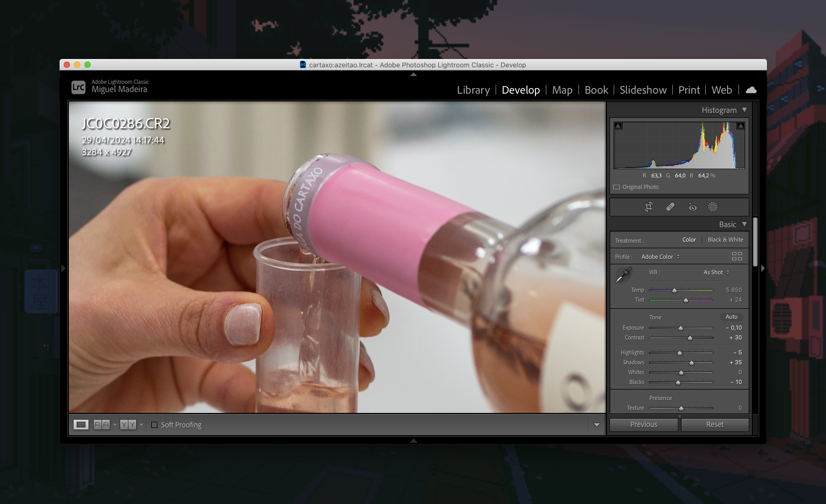This screenshot has height=504, width=826.
Task: Collapse the Basic panel
Action: pos(745,224)
